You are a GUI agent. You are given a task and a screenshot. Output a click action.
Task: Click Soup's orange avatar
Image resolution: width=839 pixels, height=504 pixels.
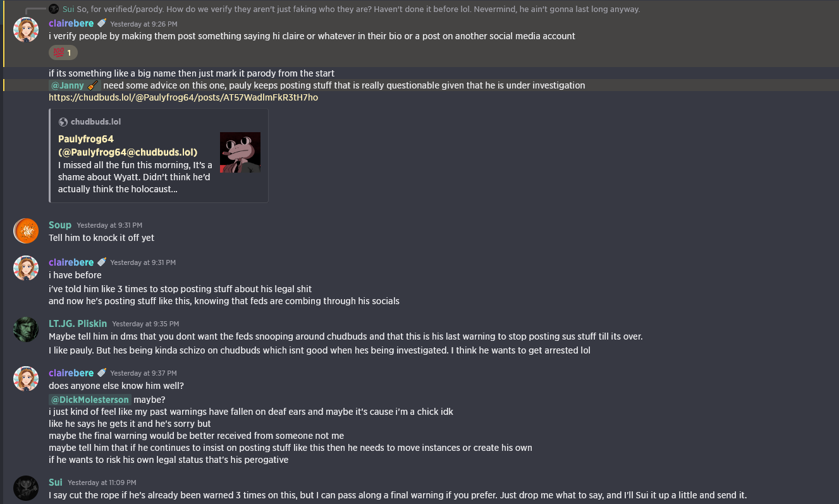click(x=26, y=231)
